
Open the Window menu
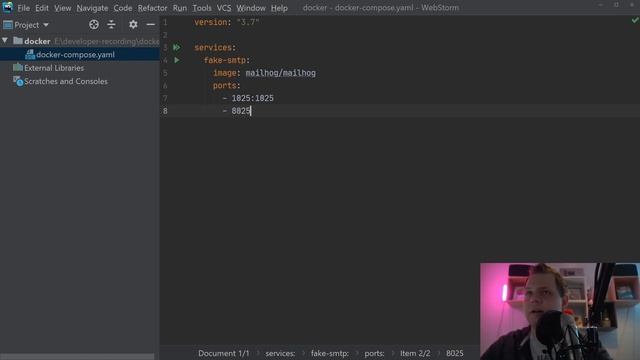pyautogui.click(x=251, y=8)
